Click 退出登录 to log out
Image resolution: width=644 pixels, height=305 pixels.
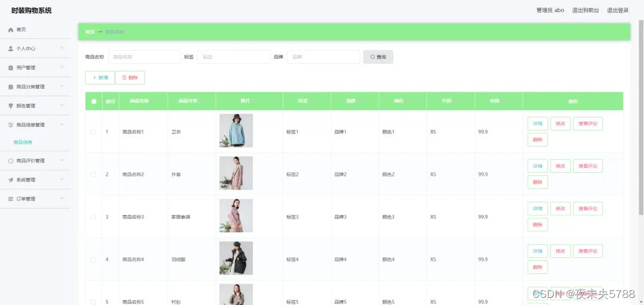618,10
